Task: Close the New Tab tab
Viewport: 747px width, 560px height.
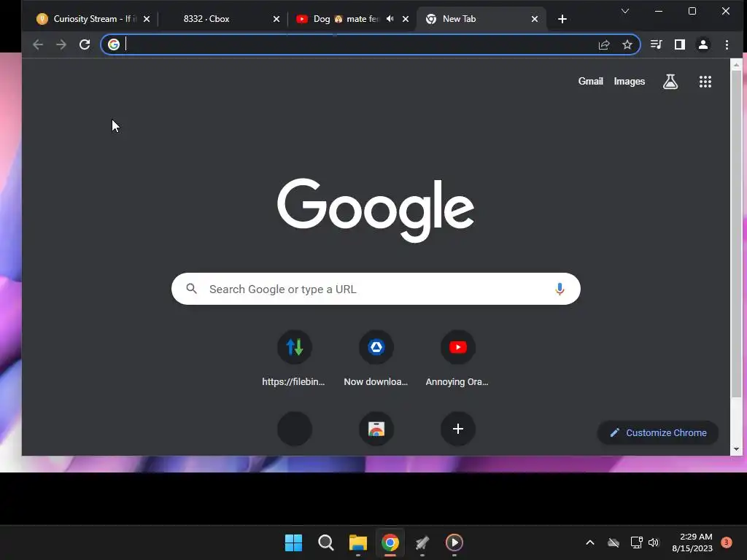Action: (535, 19)
